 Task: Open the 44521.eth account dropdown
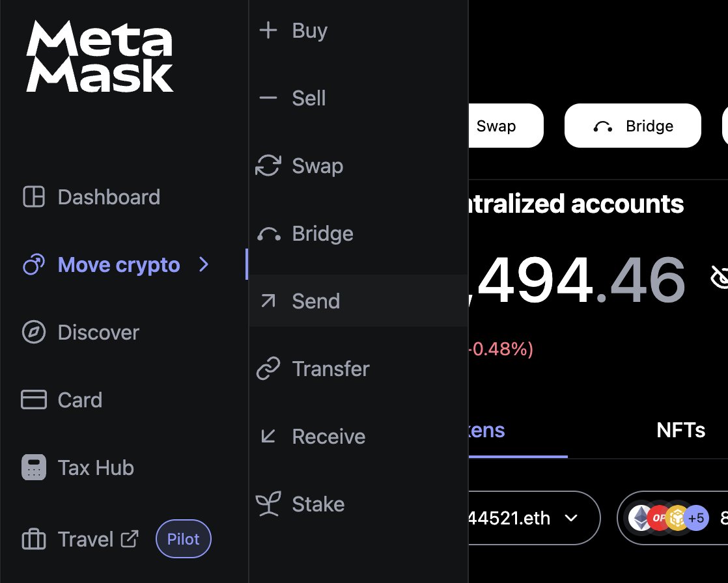coord(533,518)
